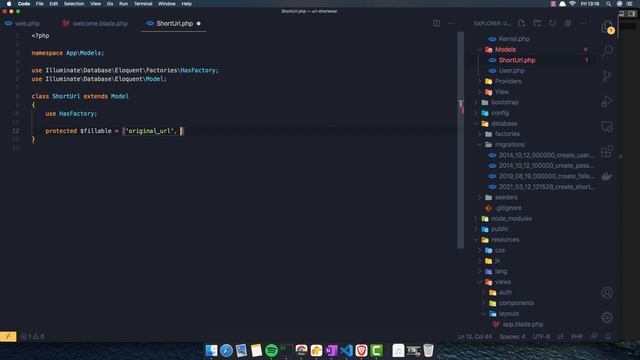Click Ln 12, Col 44 cursor position
This screenshot has width=640, height=360.
pyautogui.click(x=474, y=337)
